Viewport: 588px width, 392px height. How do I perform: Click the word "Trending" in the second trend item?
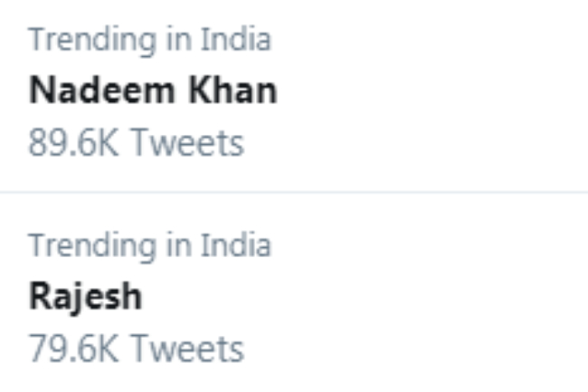click(x=91, y=245)
